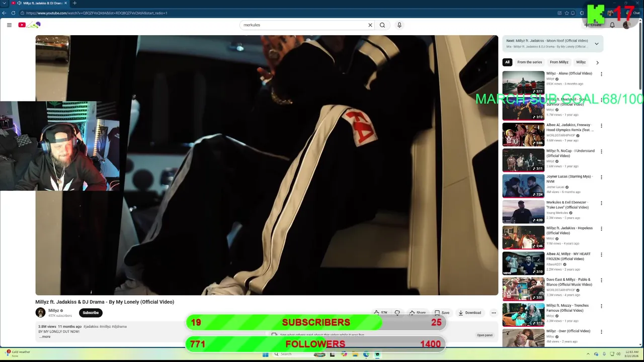The height and width of the screenshot is (362, 644).
Task: Click the #djdrama hashtag
Action: click(119, 326)
